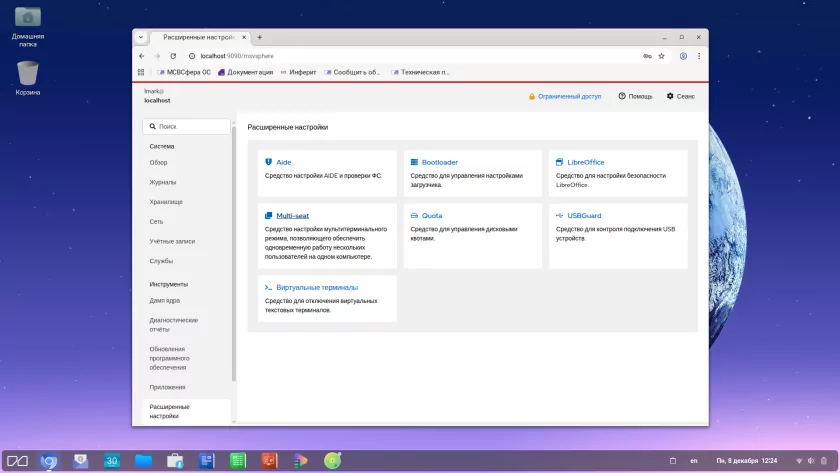Open Учётные записи in the sidebar

[x=172, y=241]
